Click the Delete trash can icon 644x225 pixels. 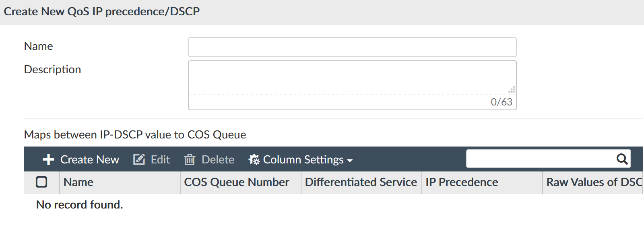click(x=190, y=160)
